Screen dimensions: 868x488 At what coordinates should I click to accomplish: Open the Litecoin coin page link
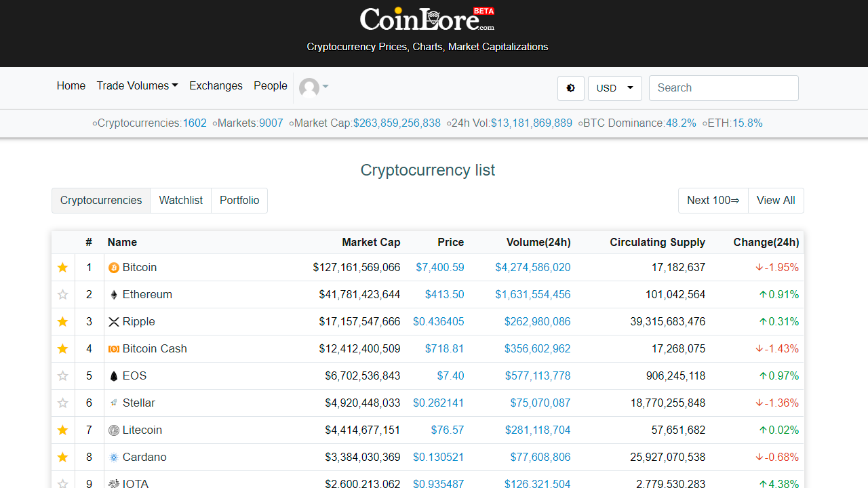tap(142, 430)
